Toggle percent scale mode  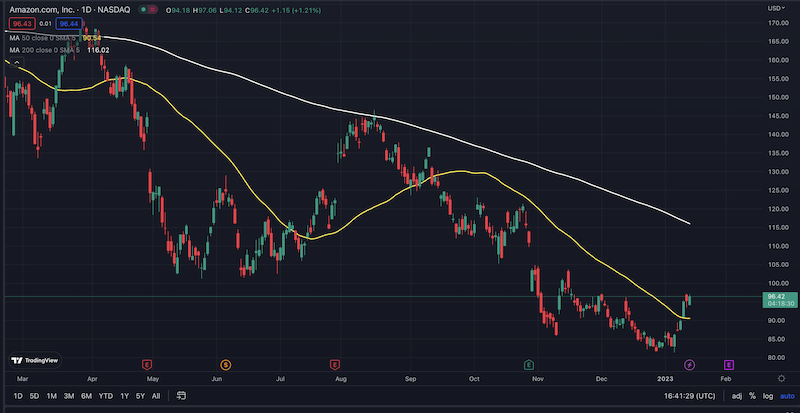(x=752, y=396)
